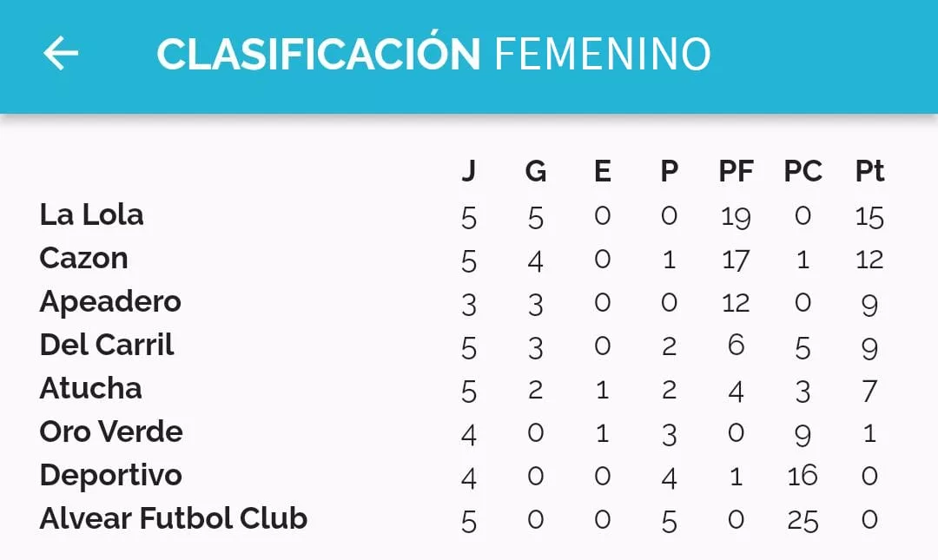Viewport: 938px width, 560px height.
Task: Click Alvear Futbol Club's 25 PC value
Action: click(803, 520)
